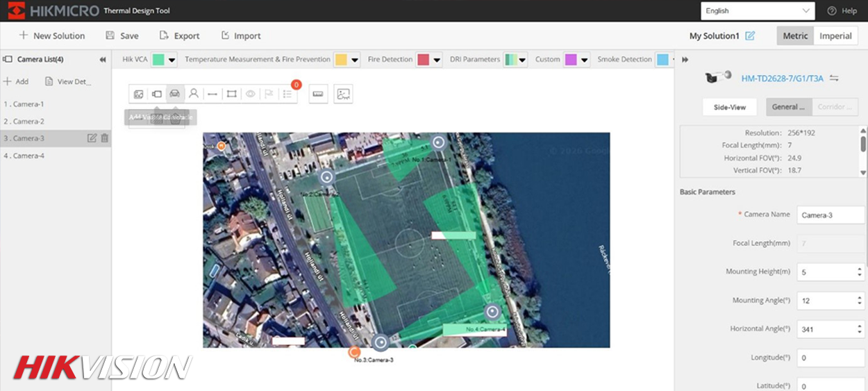Select the rectangle area drawing tool

point(231,94)
